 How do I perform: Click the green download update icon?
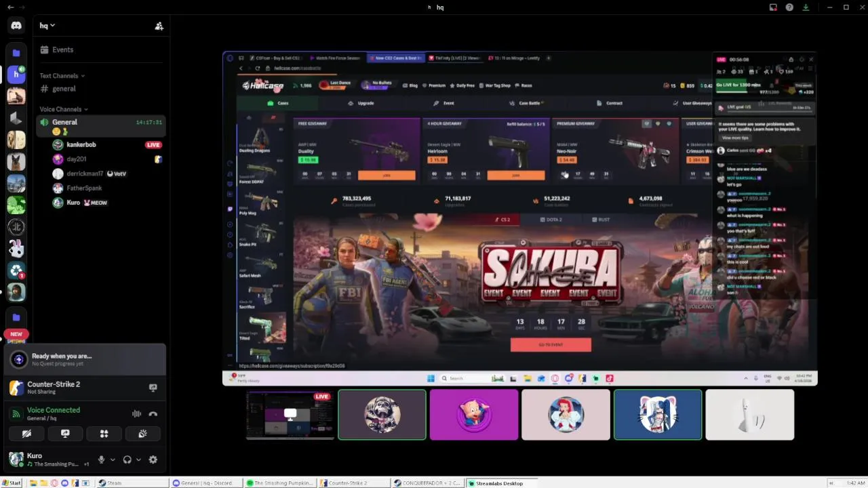click(x=806, y=7)
